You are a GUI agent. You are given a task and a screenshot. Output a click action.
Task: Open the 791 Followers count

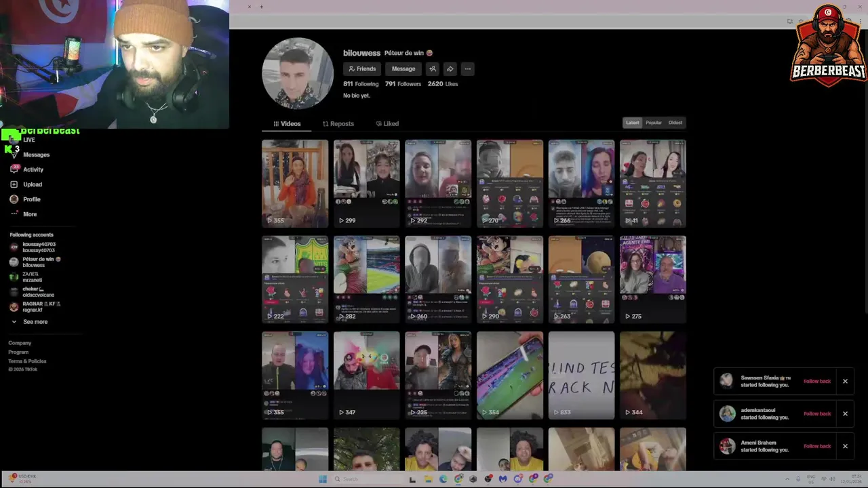tap(403, 84)
